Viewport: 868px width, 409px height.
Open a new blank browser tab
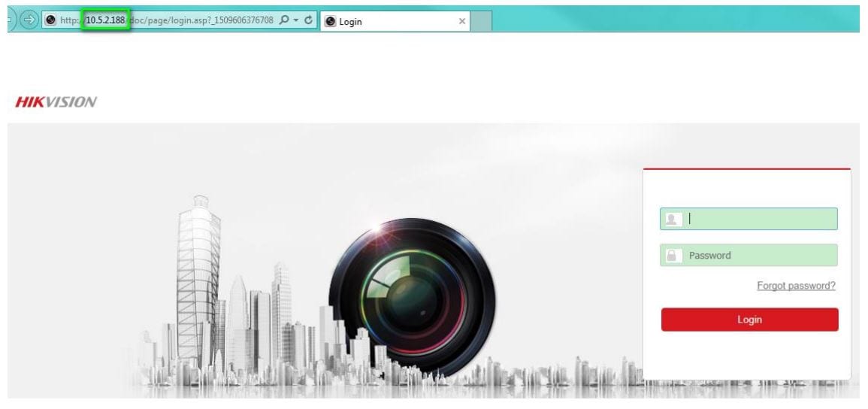pyautogui.click(x=481, y=22)
